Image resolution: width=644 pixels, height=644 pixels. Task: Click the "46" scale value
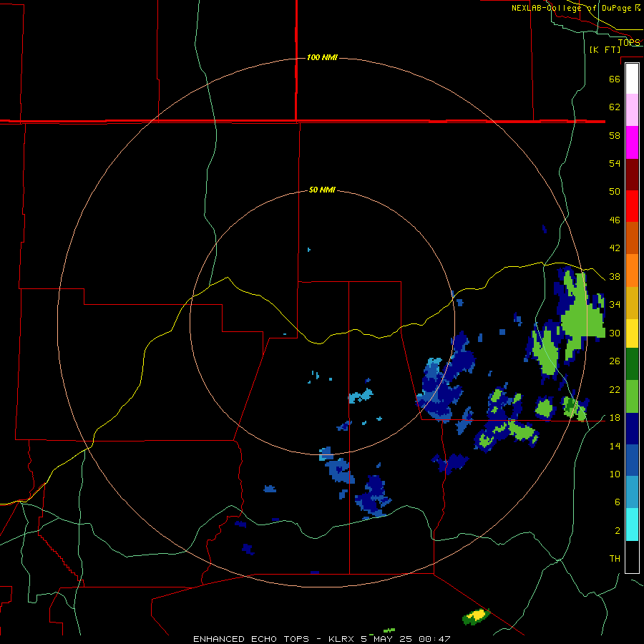pyautogui.click(x=615, y=220)
